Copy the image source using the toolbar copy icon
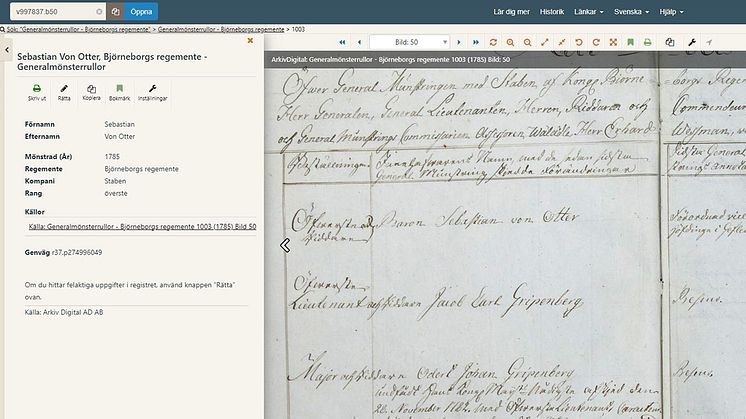Viewport: 746px width, 419px height. coord(670,42)
